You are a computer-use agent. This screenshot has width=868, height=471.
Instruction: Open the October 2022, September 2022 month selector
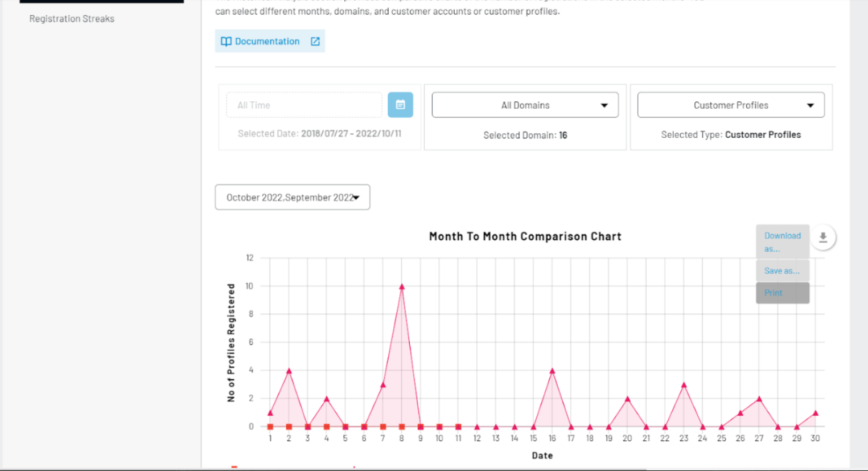pyautogui.click(x=293, y=198)
